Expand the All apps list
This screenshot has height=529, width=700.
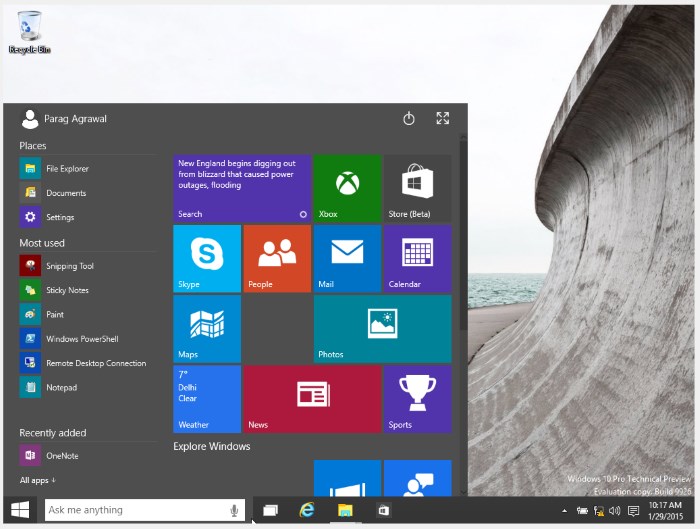point(38,480)
